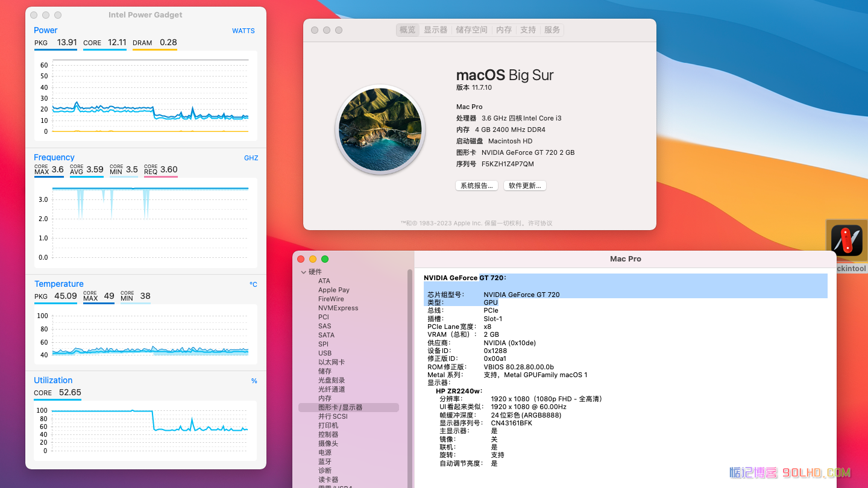Image resolution: width=868 pixels, height=488 pixels.
Task: Select 内存 in the system report sidebar
Action: point(325,398)
